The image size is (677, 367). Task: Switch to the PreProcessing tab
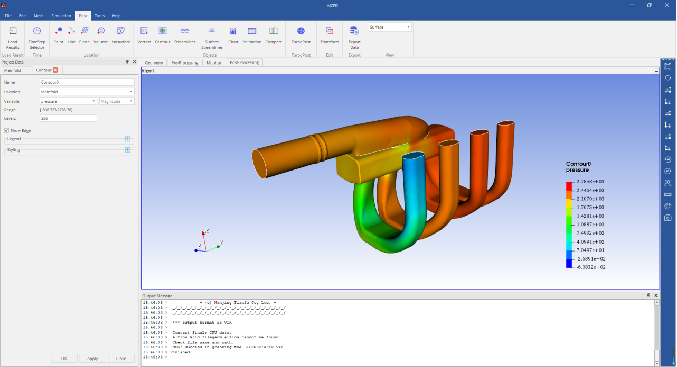pos(184,63)
